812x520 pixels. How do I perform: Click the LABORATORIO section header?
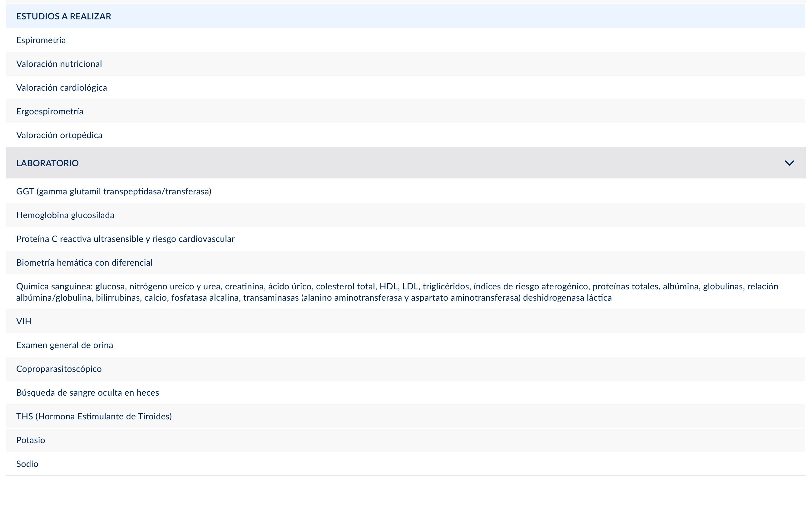[405, 163]
